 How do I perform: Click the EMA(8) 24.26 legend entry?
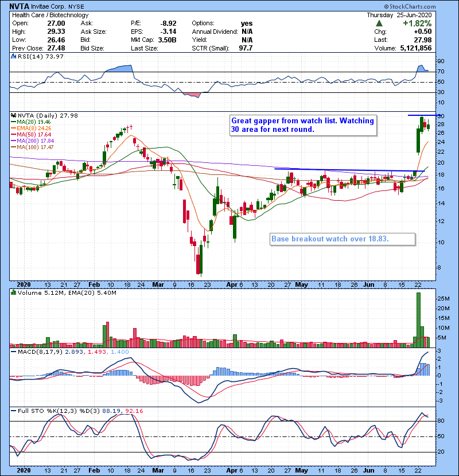pyautogui.click(x=34, y=128)
